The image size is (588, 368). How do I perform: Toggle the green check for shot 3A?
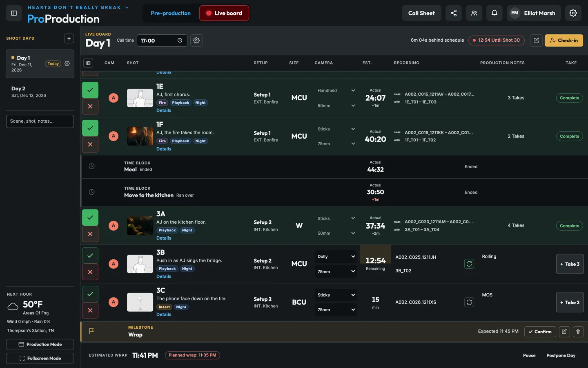coord(90,218)
